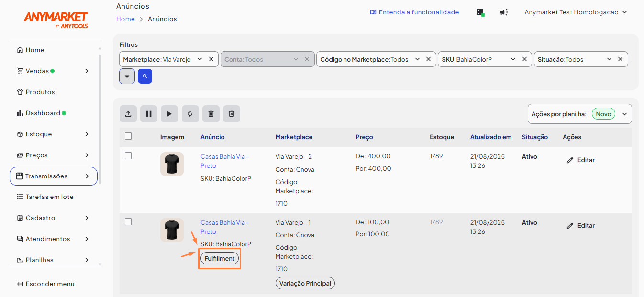The width and height of the screenshot is (644, 297).
Task: Click the filter lines icon button
Action: click(127, 76)
